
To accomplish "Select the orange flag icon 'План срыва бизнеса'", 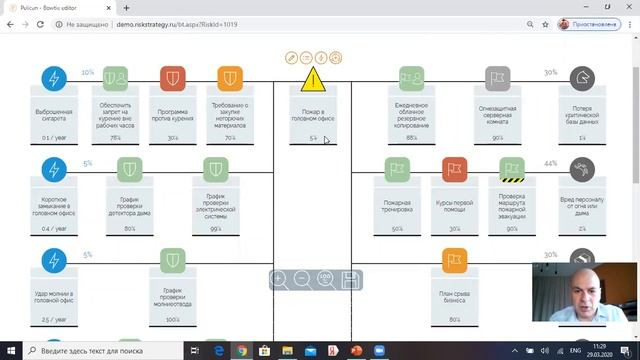I will (455, 260).
